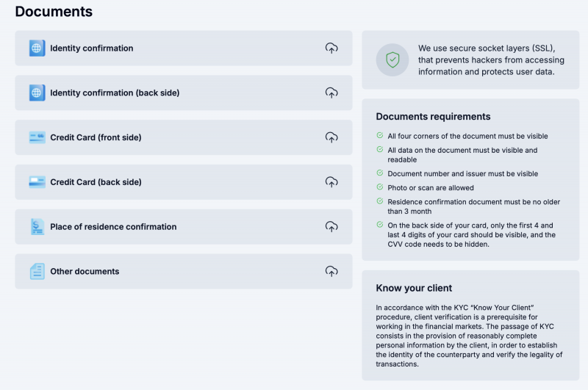Image resolution: width=588 pixels, height=390 pixels.
Task: Click upload icon for Place of residence confirmation
Action: coord(331,226)
